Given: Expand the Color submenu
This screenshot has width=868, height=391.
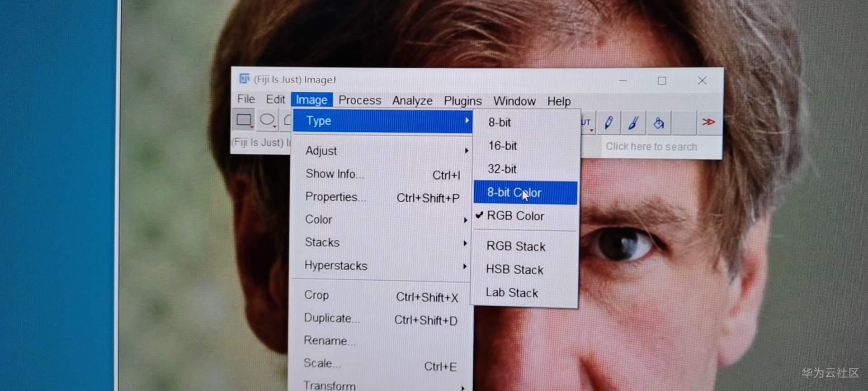Looking at the screenshot, I should click(382, 219).
